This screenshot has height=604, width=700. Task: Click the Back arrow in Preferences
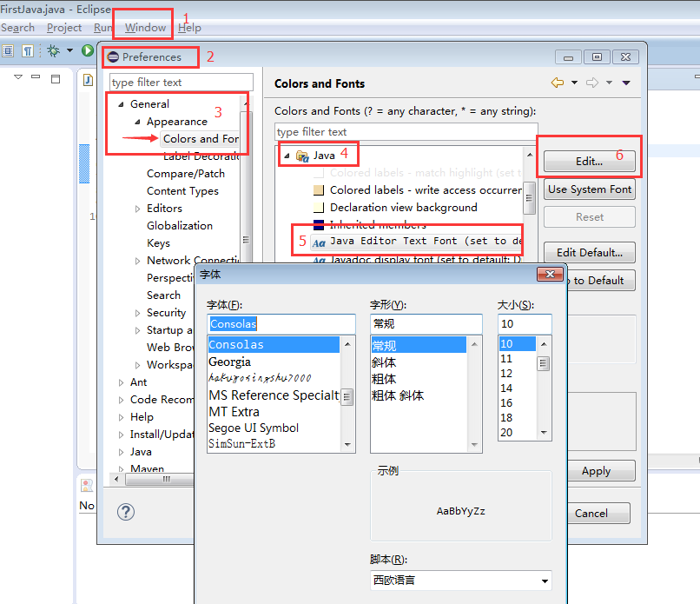(558, 83)
